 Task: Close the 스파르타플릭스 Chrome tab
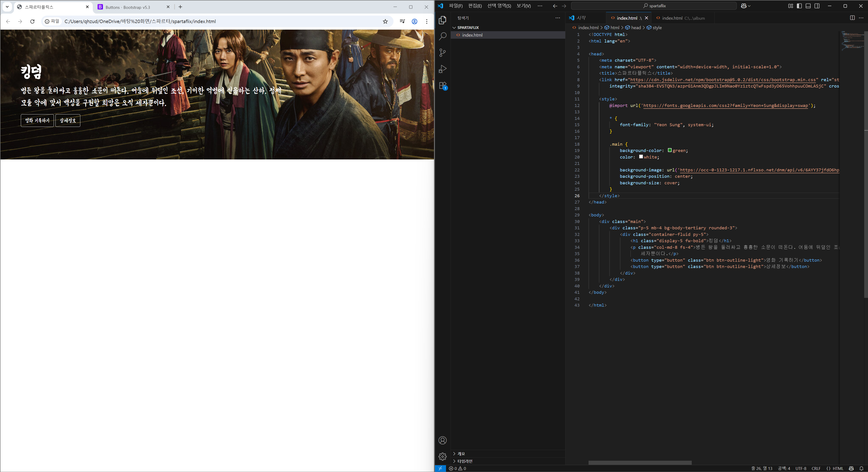[x=87, y=7]
